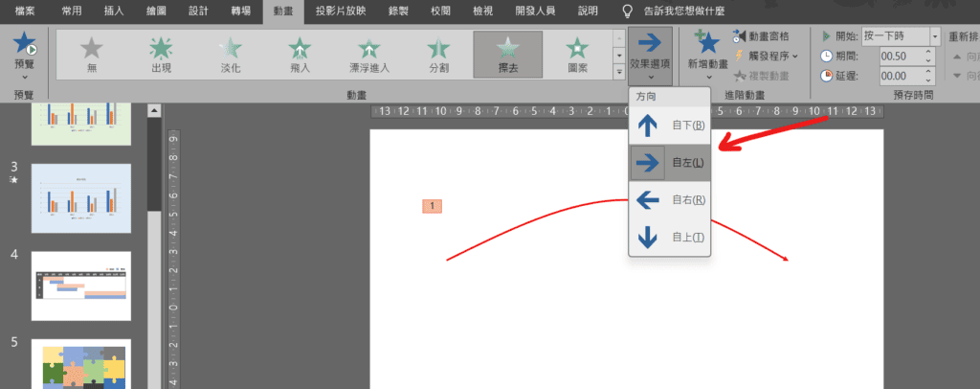Choose 自下(B) from bottom direction
The width and height of the screenshot is (980, 389).
point(669,126)
